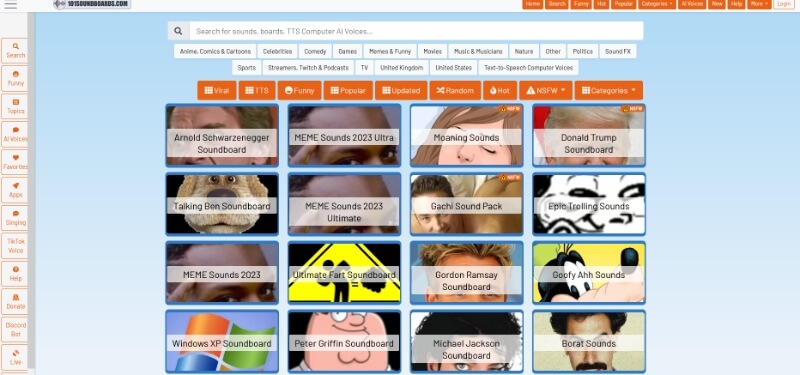Image resolution: width=800 pixels, height=375 pixels.
Task: Open Discord Bot in sidebar
Action: (15, 330)
